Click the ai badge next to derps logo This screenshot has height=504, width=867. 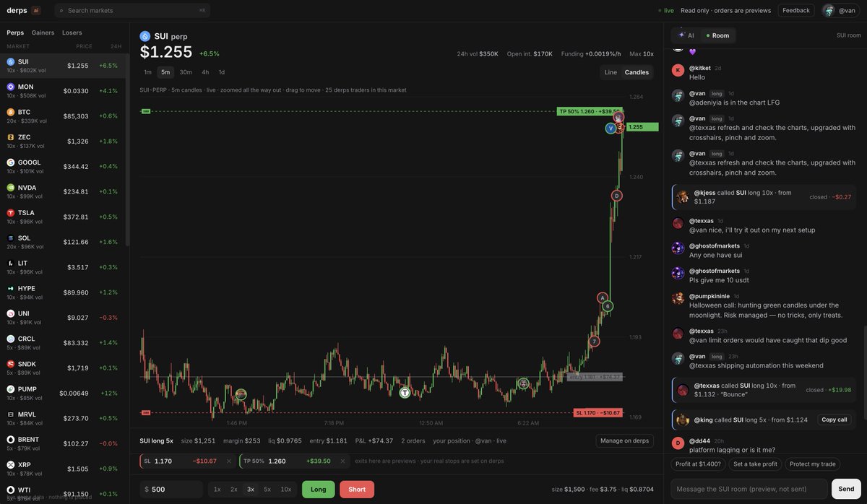click(36, 10)
